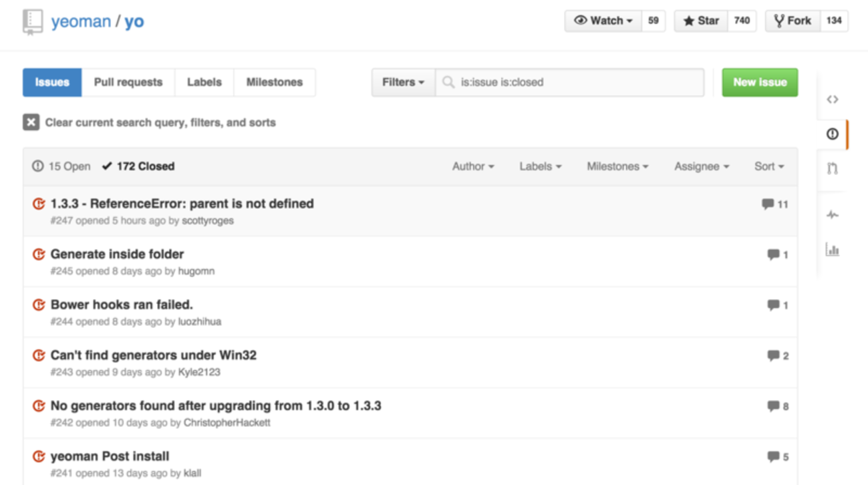Expand the Milestones filter dropdown
This screenshot has height=485, width=868.
617,166
